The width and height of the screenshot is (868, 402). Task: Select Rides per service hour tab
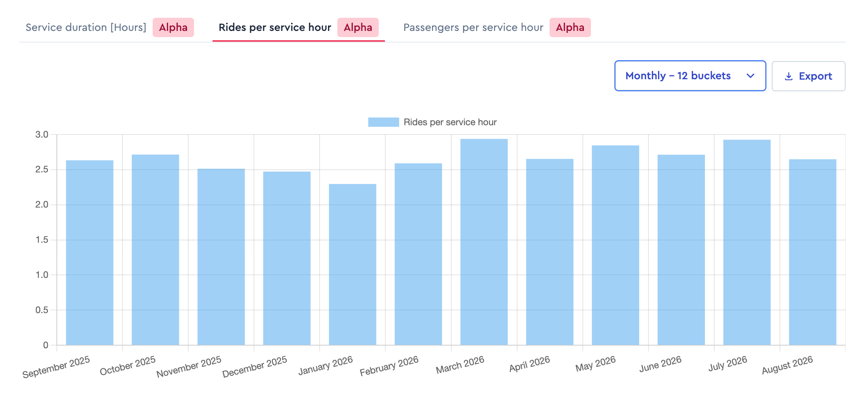coord(298,27)
